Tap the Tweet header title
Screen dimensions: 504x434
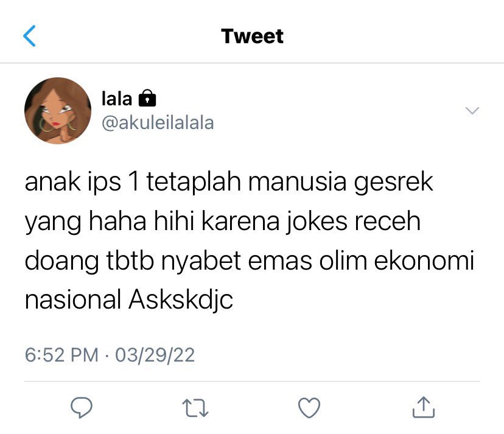[x=253, y=36]
